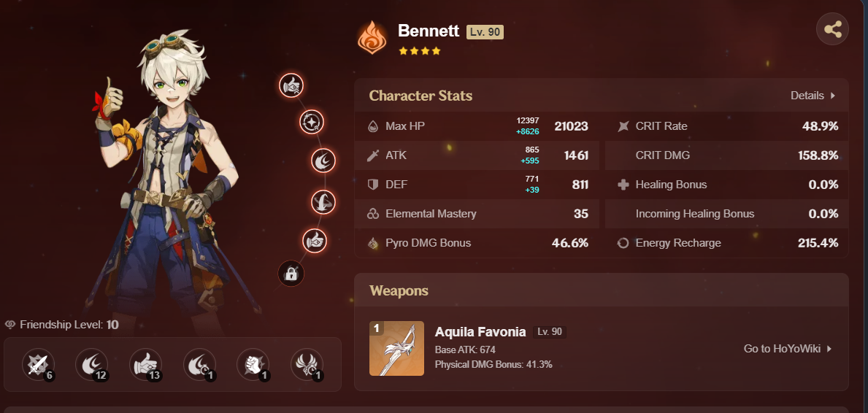Click the Aquila Favonia weapon name

pos(480,331)
